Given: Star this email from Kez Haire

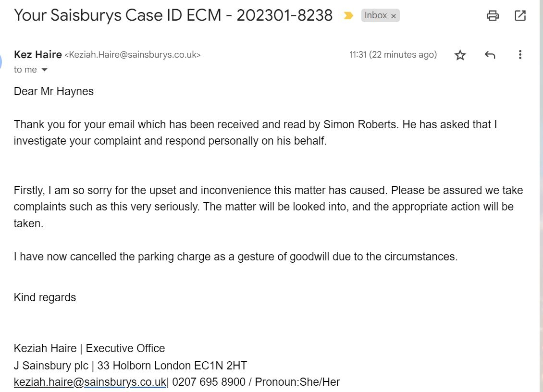Looking at the screenshot, I should click(x=460, y=55).
